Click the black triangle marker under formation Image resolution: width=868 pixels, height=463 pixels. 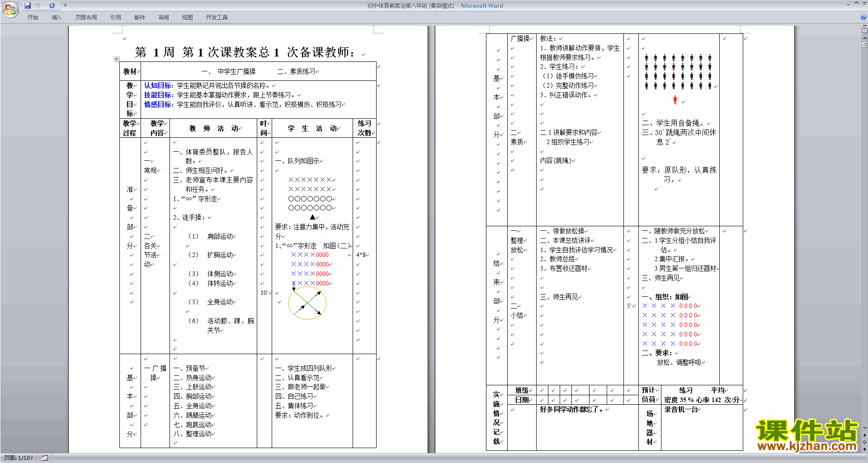click(x=312, y=217)
